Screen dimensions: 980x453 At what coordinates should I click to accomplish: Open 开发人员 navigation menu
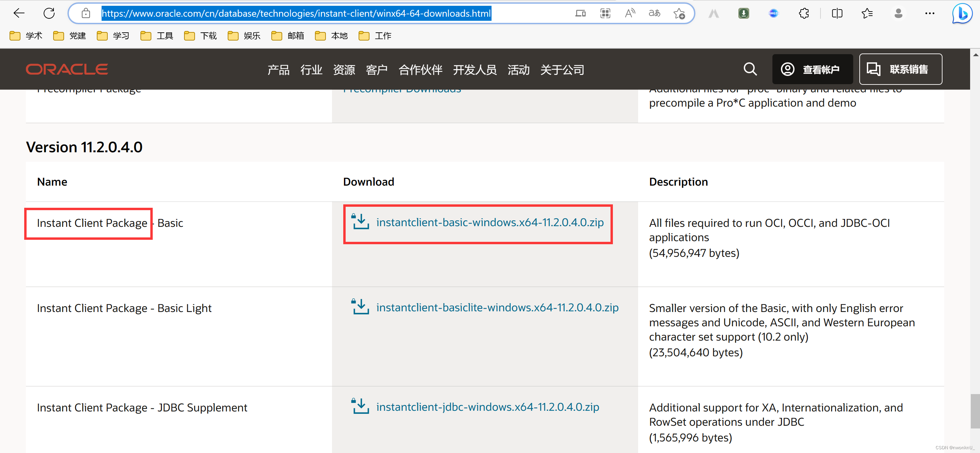474,70
